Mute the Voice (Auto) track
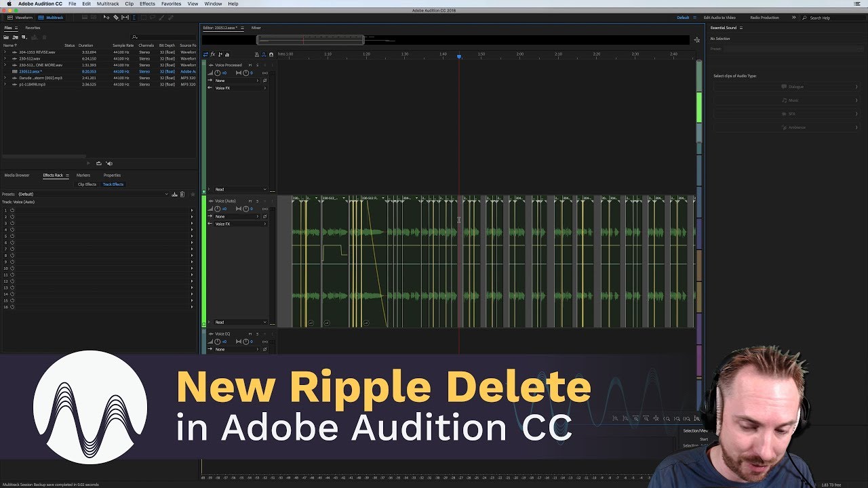 [x=250, y=201]
